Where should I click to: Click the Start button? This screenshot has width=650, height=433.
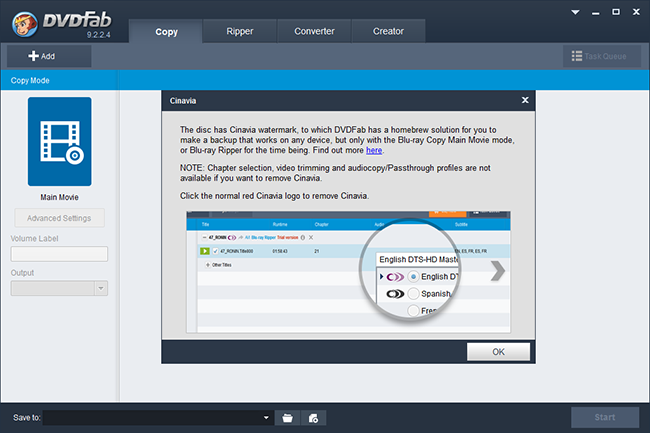coord(605,417)
